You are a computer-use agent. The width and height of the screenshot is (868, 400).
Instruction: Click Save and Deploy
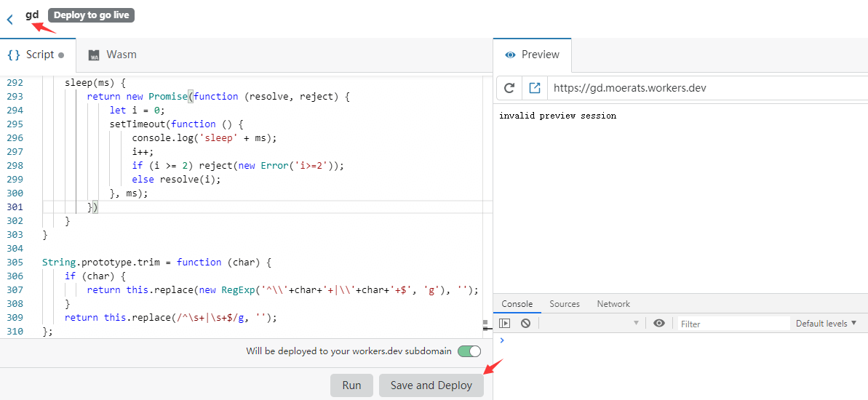pyautogui.click(x=431, y=385)
